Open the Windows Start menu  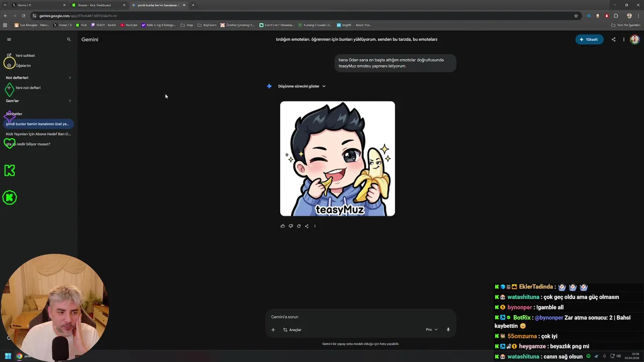point(8,356)
